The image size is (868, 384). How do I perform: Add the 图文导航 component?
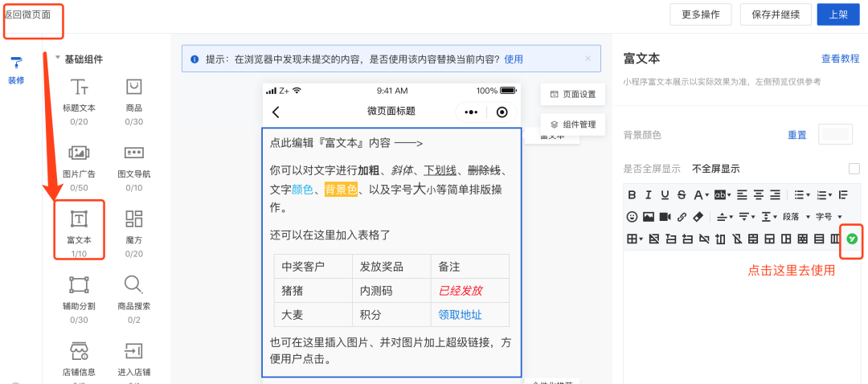[x=134, y=168]
